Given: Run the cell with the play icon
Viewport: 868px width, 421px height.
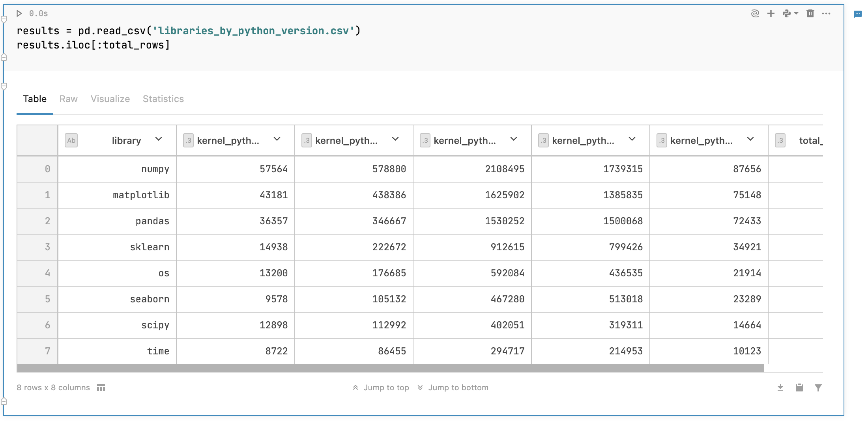Looking at the screenshot, I should (x=19, y=13).
